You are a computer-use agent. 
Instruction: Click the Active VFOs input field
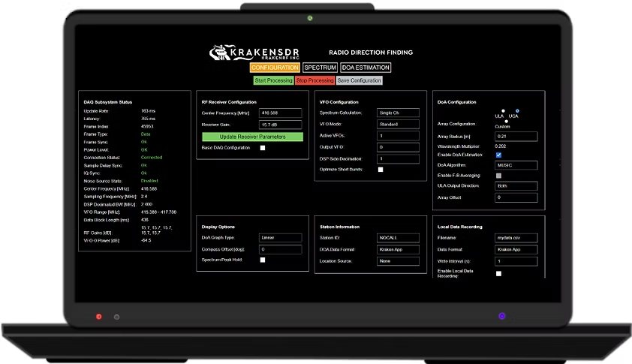pos(398,136)
